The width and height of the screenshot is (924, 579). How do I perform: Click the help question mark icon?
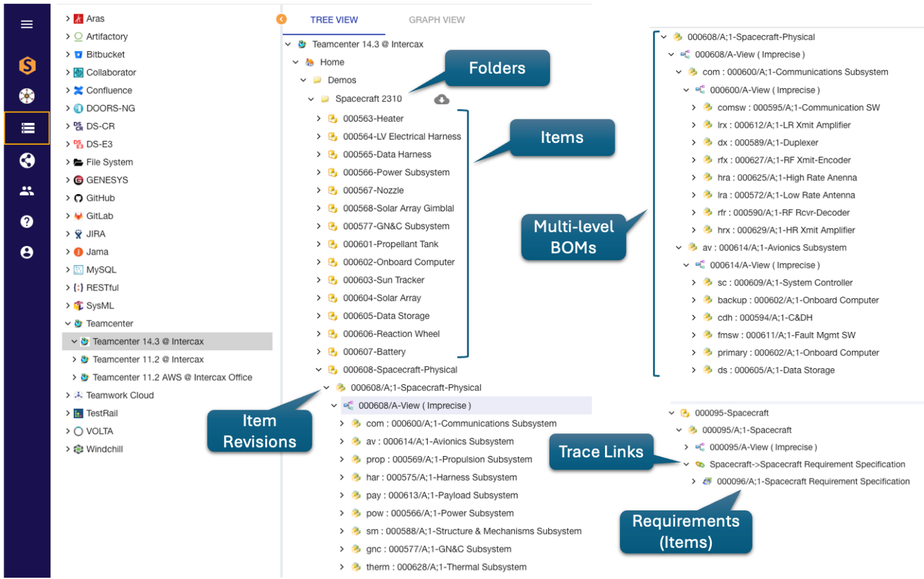pos(27,222)
